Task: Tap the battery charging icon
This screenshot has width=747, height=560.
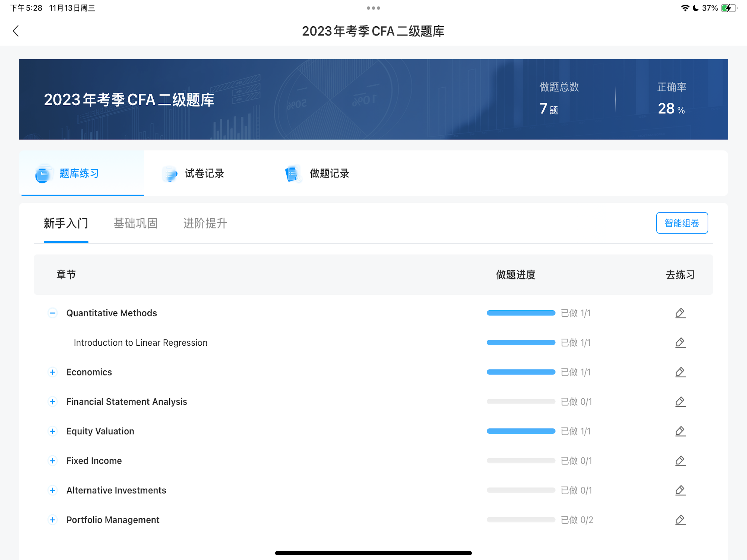Action: coord(729,8)
